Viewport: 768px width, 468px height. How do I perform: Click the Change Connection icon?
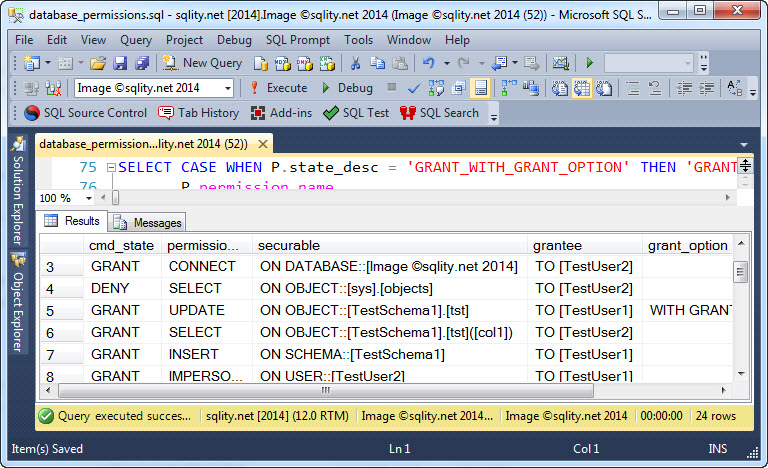pyautogui.click(x=53, y=88)
